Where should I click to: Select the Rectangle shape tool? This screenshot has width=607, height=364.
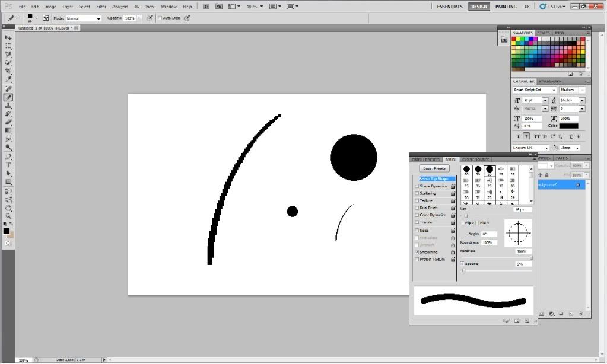[x=8, y=182]
